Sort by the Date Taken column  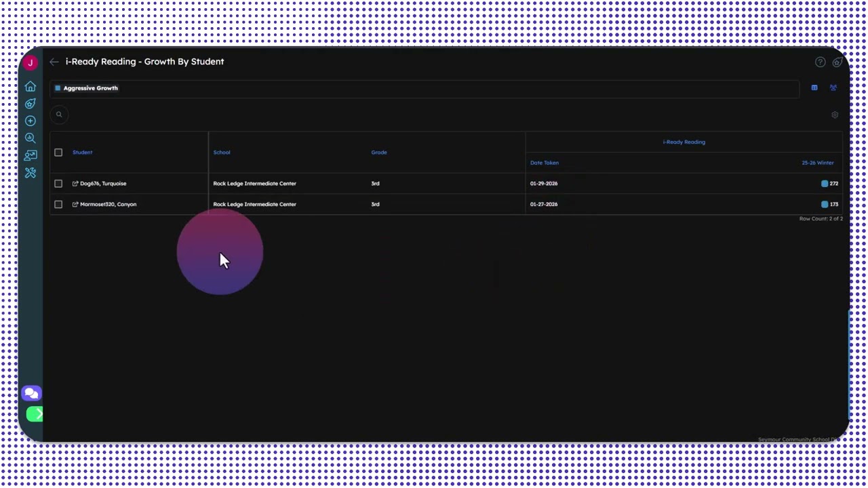click(545, 163)
